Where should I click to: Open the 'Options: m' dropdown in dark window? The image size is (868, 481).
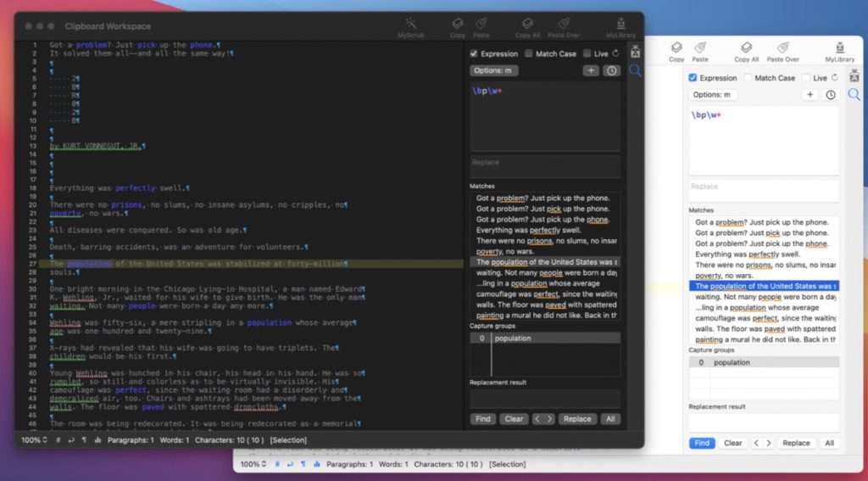(x=494, y=70)
